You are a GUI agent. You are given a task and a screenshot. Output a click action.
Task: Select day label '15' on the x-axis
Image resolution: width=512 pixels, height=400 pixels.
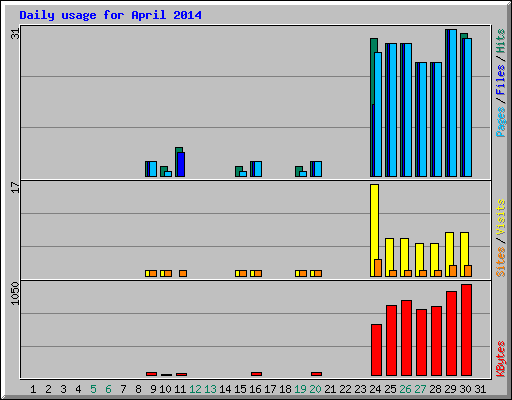click(x=240, y=389)
